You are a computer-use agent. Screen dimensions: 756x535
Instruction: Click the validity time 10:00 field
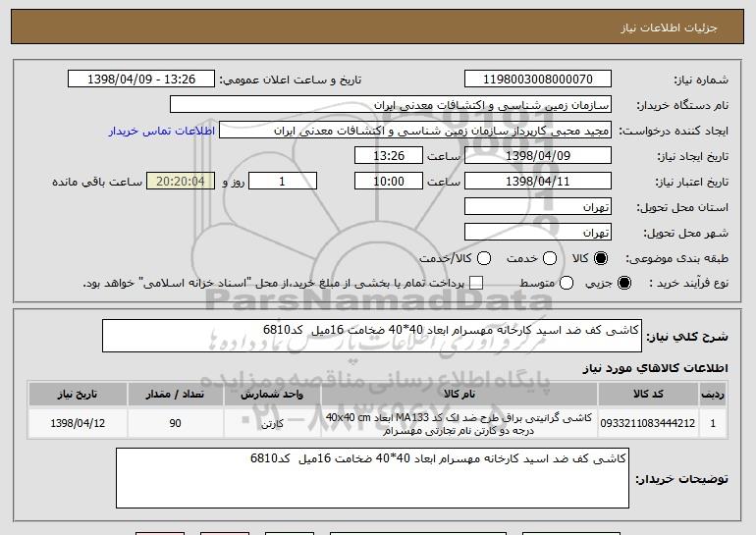point(389,182)
